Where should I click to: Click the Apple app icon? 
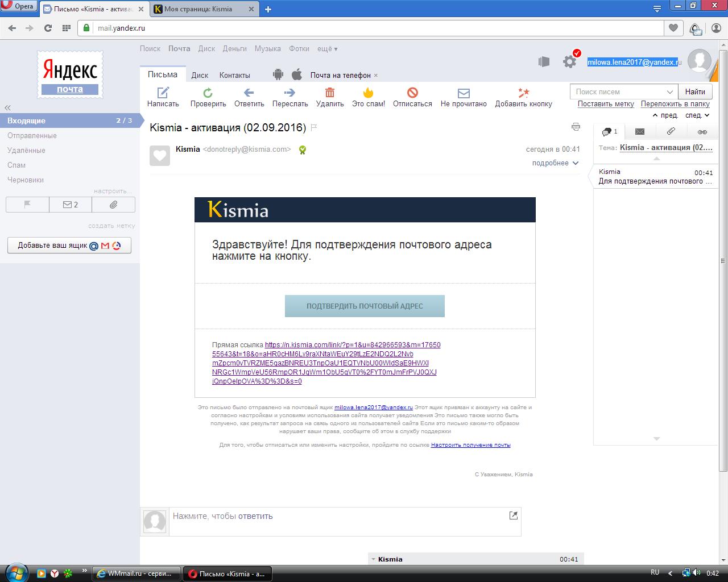pos(296,74)
